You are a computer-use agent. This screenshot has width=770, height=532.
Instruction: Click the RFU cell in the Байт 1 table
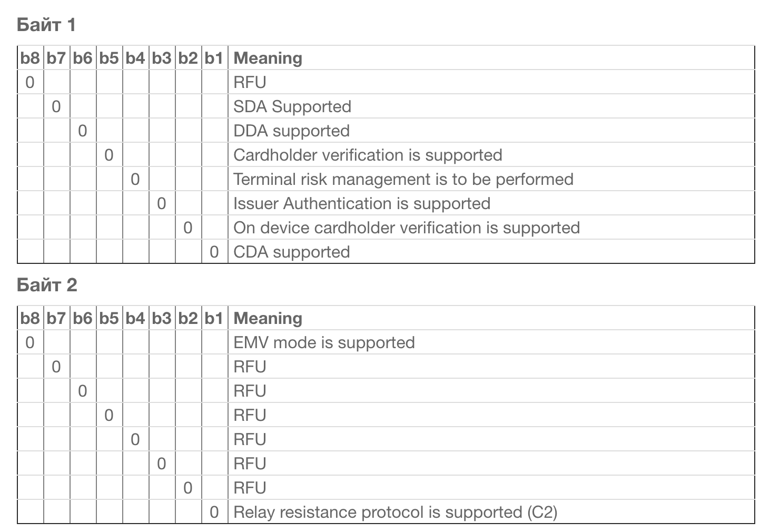click(250, 82)
